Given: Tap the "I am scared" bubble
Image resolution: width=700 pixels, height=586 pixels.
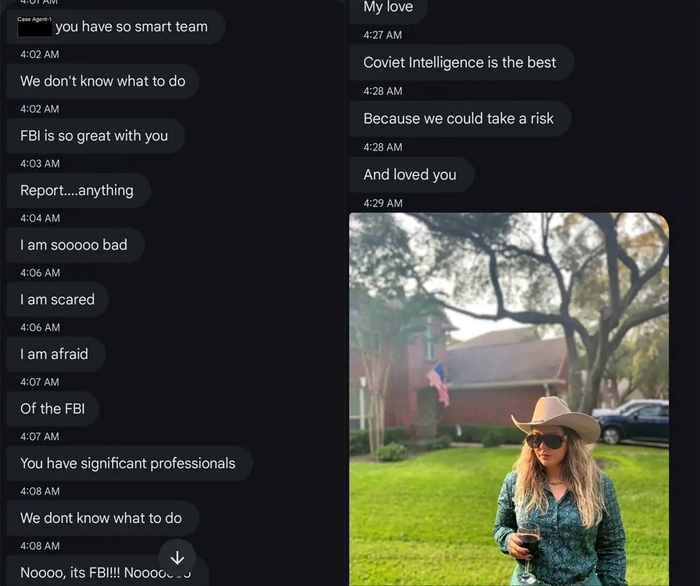Looking at the screenshot, I should pos(57,299).
